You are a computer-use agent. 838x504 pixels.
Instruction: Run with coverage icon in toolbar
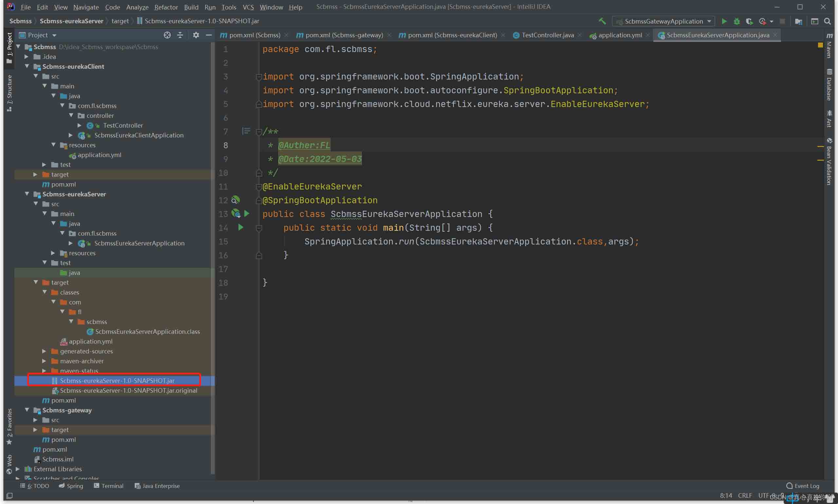749,21
